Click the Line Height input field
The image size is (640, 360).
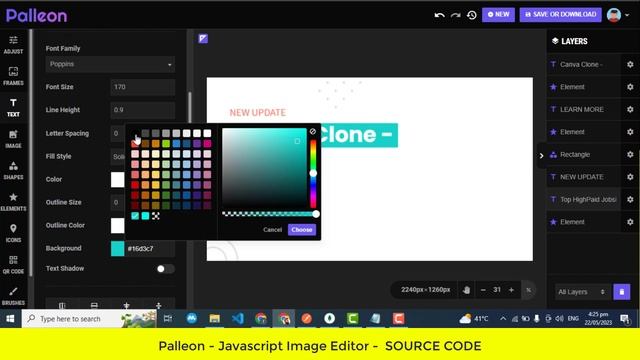[x=142, y=110]
